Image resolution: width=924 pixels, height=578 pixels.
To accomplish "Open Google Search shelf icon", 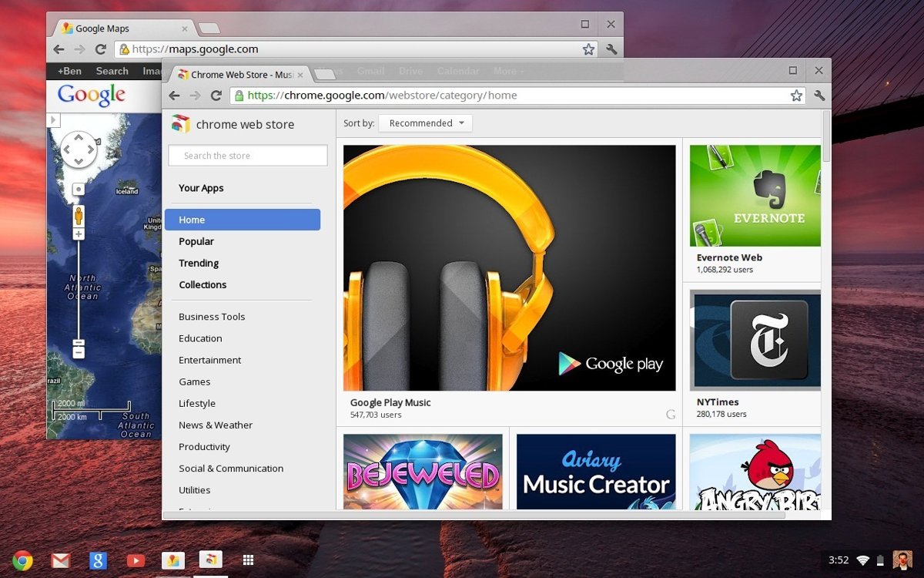I will pos(98,560).
